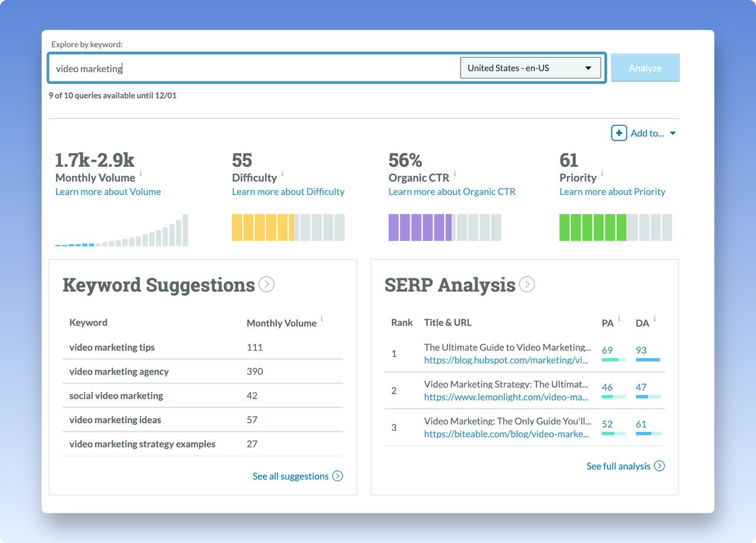The image size is (756, 543).
Task: Click the info icon beside Monthly Volume metric
Action: click(141, 174)
